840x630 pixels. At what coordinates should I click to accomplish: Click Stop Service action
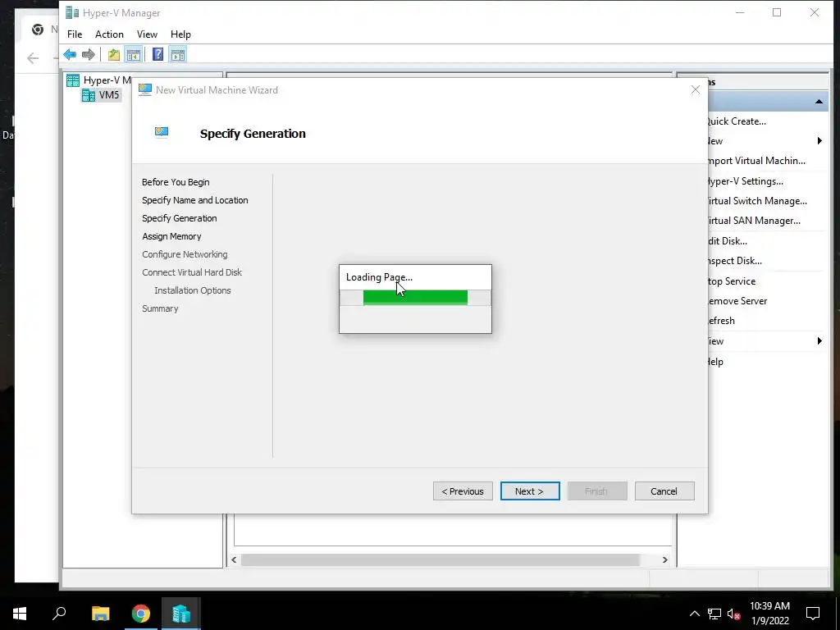[731, 281]
